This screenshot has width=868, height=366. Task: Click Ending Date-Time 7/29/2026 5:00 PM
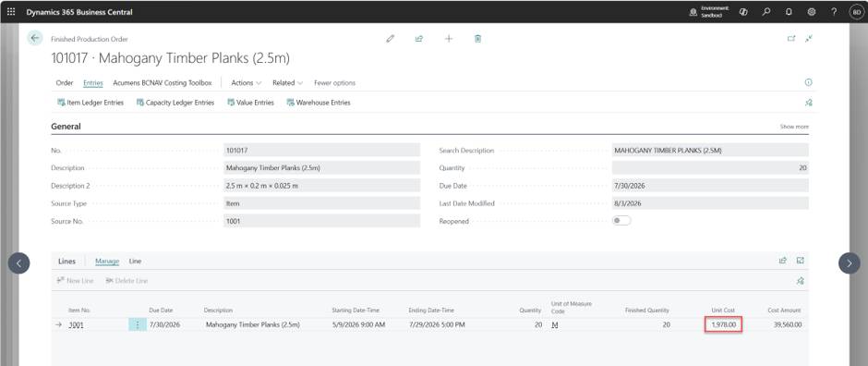437,324
